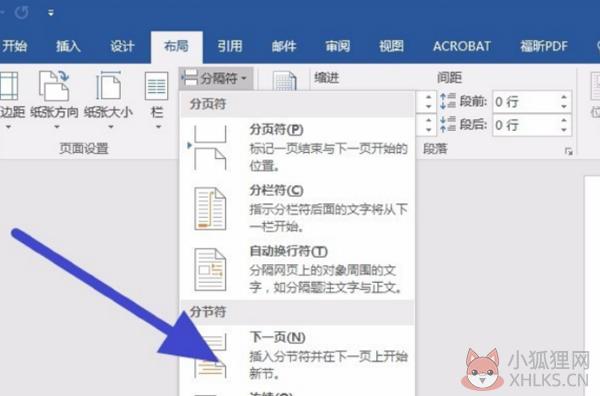600x396 pixels.
Task: Select the 布局 tab
Action: coord(176,46)
